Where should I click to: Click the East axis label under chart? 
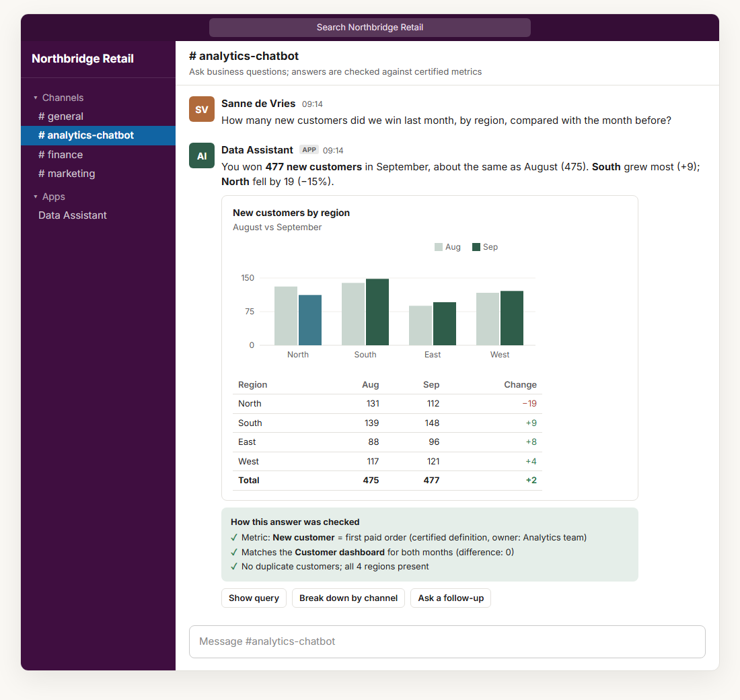433,355
